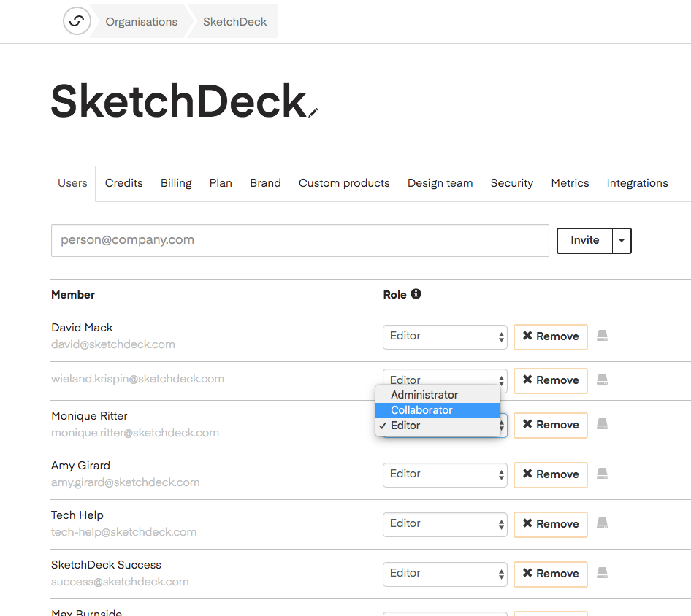The image size is (691, 616).
Task: Choose Collaborator in the open role list
Action: click(x=438, y=410)
